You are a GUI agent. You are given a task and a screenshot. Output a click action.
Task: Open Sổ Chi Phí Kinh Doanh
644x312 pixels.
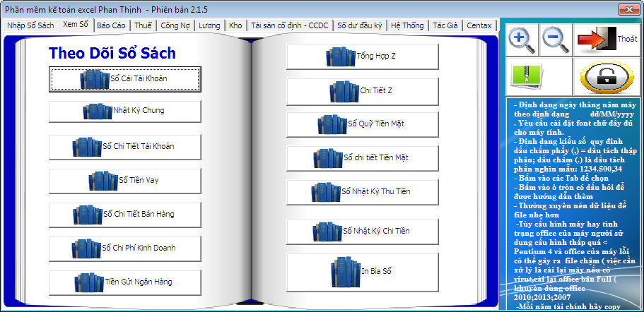coord(125,249)
